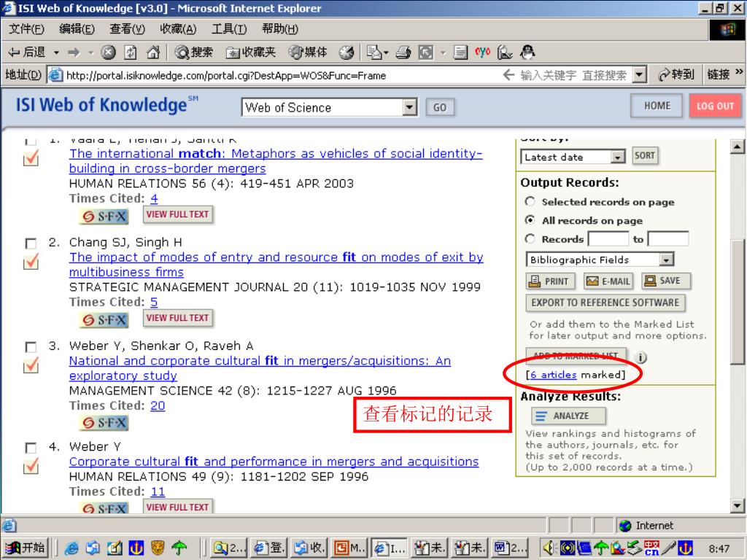Screen dimensions: 747x560
Task: Click the Records 'to' input field
Action: tap(667, 238)
